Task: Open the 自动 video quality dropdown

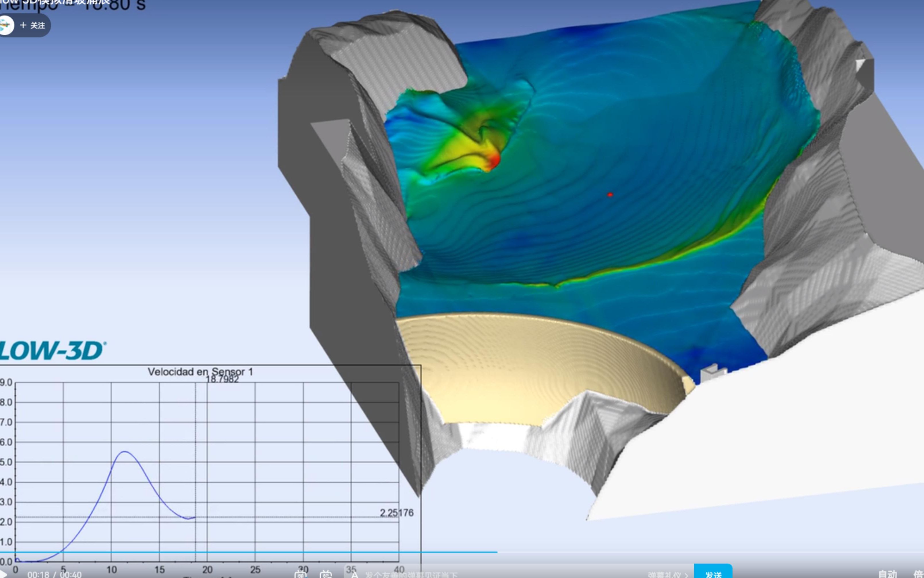Action: (887, 574)
